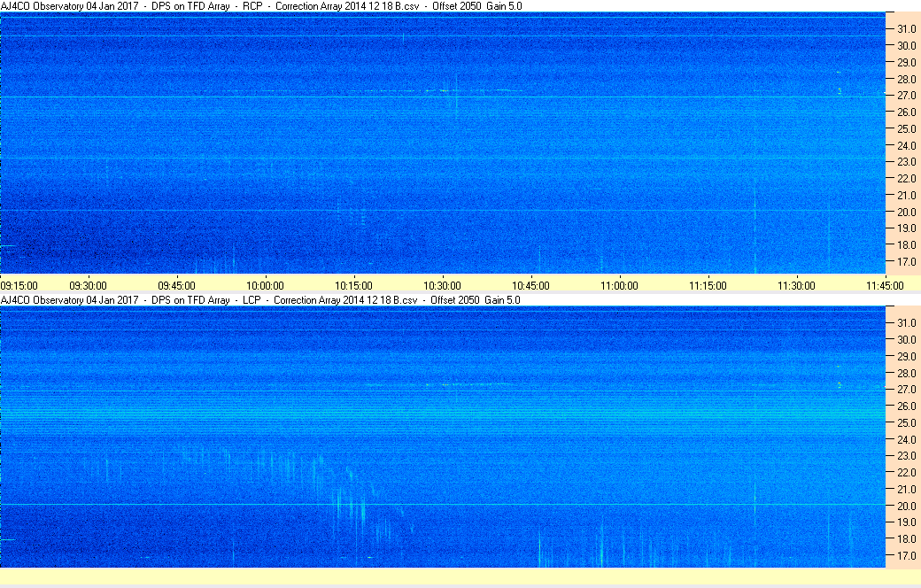Click 'Correction Array 2014 12 18 B.csv' in LCP title
Image resolution: width=921 pixels, height=588 pixels.
coord(345,300)
